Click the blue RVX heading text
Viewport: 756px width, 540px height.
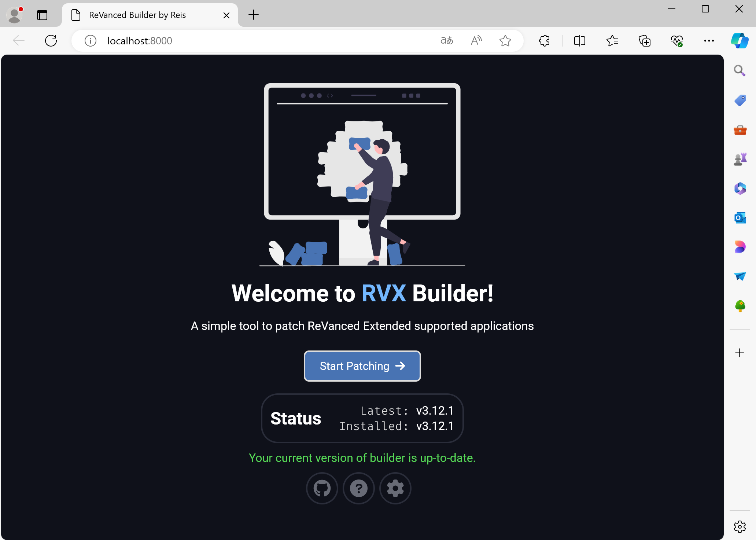[384, 293]
